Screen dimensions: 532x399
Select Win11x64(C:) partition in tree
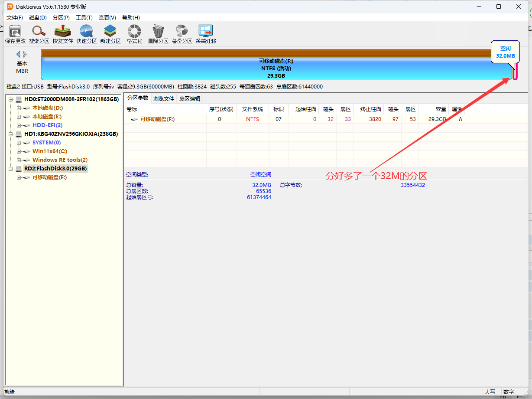(50, 151)
